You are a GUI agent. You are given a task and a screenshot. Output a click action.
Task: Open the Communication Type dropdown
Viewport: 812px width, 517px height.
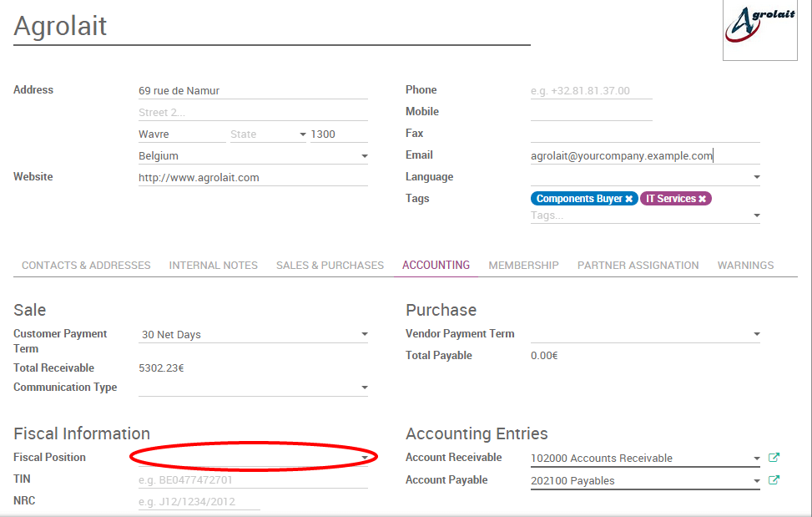tap(364, 387)
